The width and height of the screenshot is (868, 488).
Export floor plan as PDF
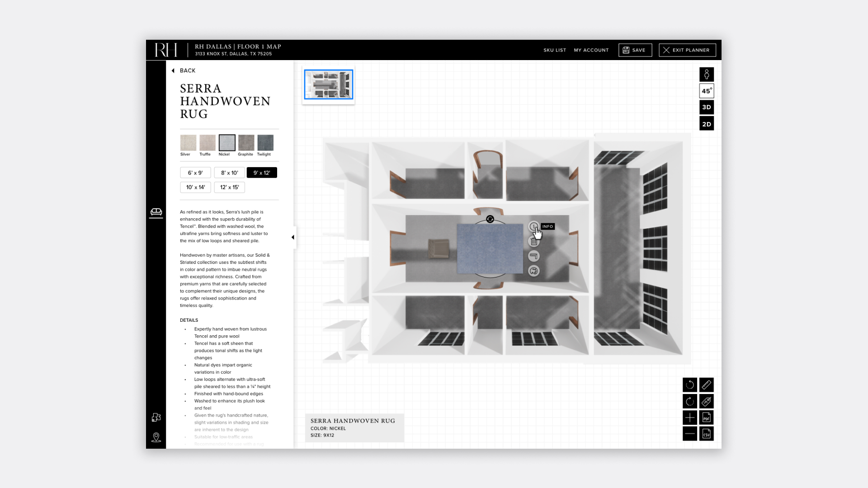click(x=707, y=418)
